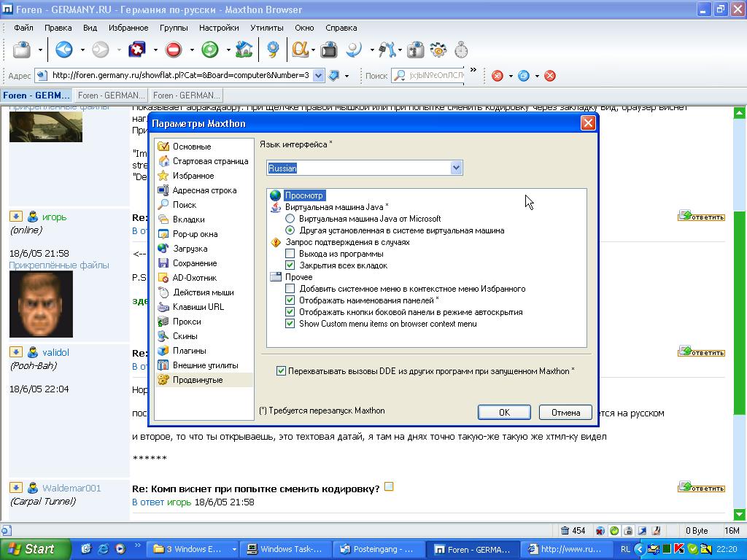747x560 pixels.
Task: Open the Утилиты menu
Action: 267,28
